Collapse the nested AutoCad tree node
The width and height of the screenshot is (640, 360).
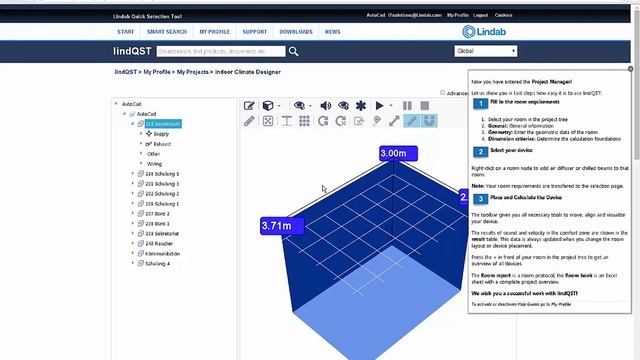(x=124, y=114)
